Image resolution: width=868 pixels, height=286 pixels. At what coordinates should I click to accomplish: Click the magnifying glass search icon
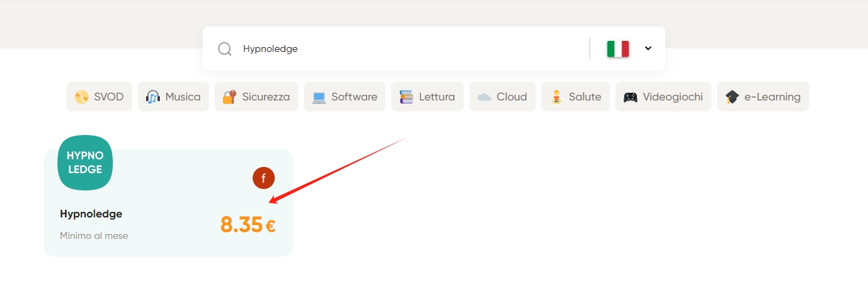click(x=224, y=49)
